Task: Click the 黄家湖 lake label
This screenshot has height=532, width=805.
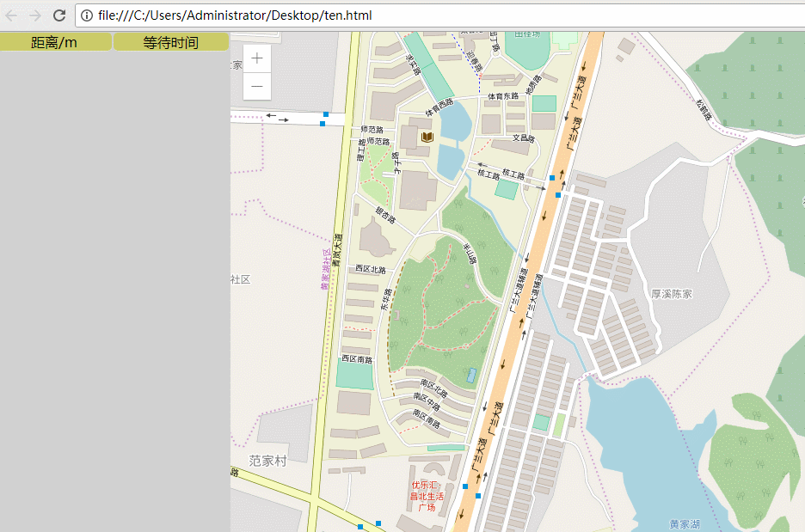Action: click(685, 523)
